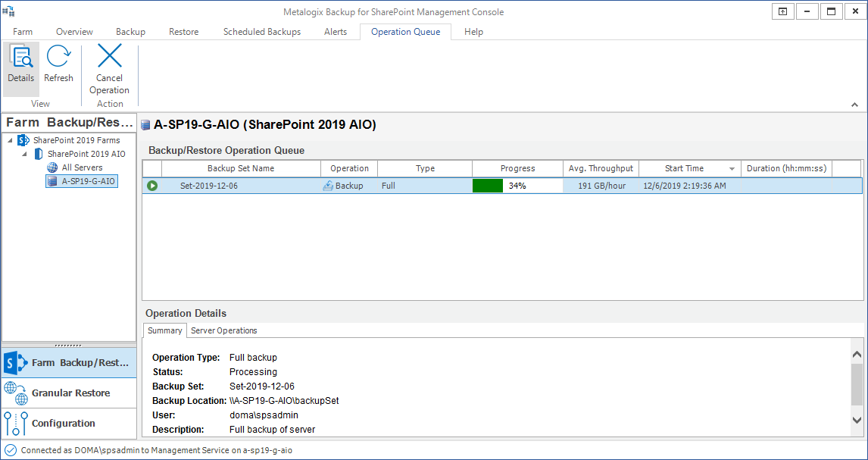Select the A-SP19-G-AIO server node
Viewport: 868px width, 460px height.
(88, 181)
